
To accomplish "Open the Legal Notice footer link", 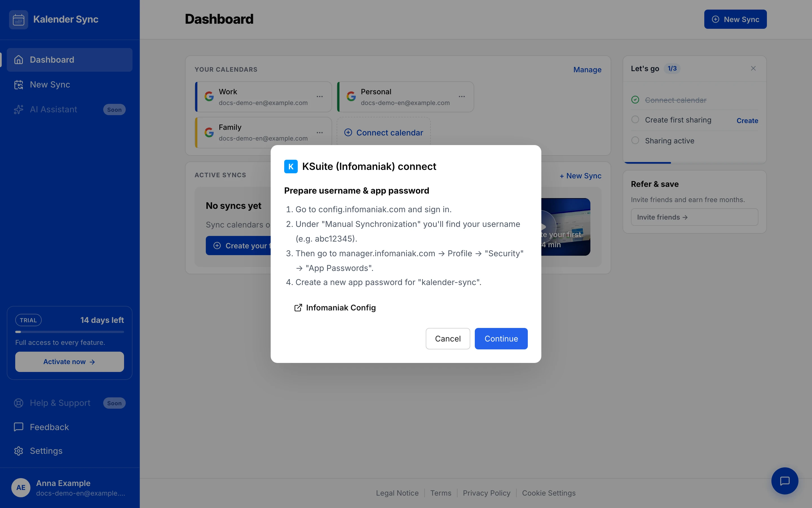I will [x=397, y=493].
